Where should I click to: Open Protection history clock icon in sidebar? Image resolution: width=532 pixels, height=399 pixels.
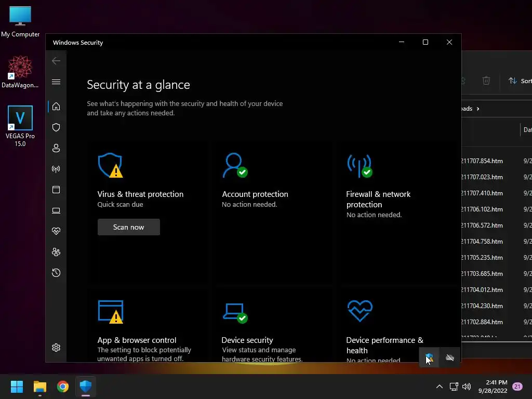coord(56,273)
